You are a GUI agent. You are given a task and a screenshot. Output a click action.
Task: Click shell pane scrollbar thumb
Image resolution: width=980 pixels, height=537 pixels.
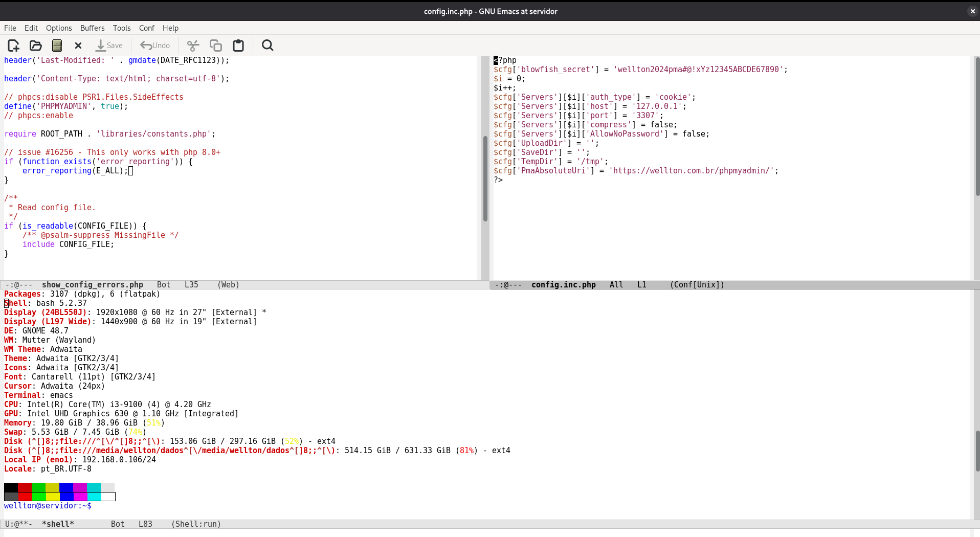tap(977, 451)
